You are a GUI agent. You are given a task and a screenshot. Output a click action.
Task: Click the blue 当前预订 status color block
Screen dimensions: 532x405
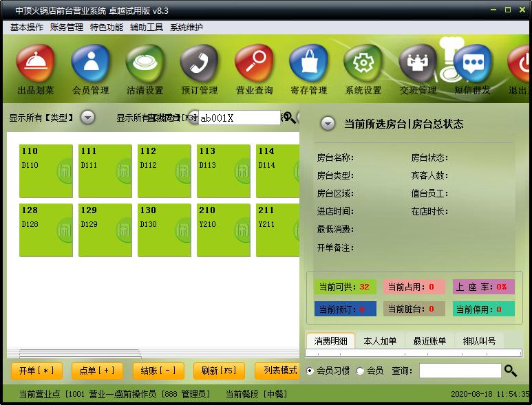coord(345,309)
